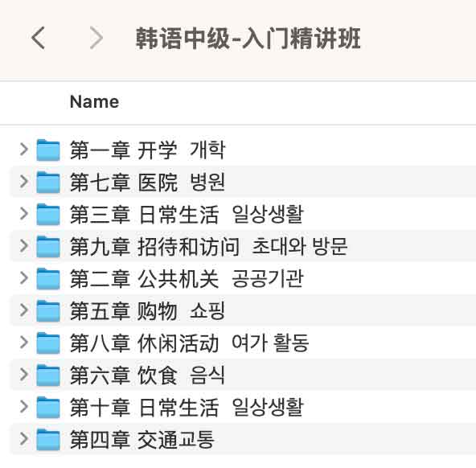Expand the 第五章 购物 folder chevron
The image size is (476, 468).
pyautogui.click(x=23, y=310)
